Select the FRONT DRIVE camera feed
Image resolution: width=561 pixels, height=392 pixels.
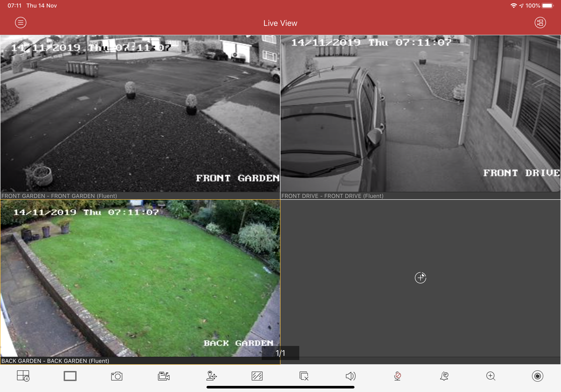coord(420,114)
